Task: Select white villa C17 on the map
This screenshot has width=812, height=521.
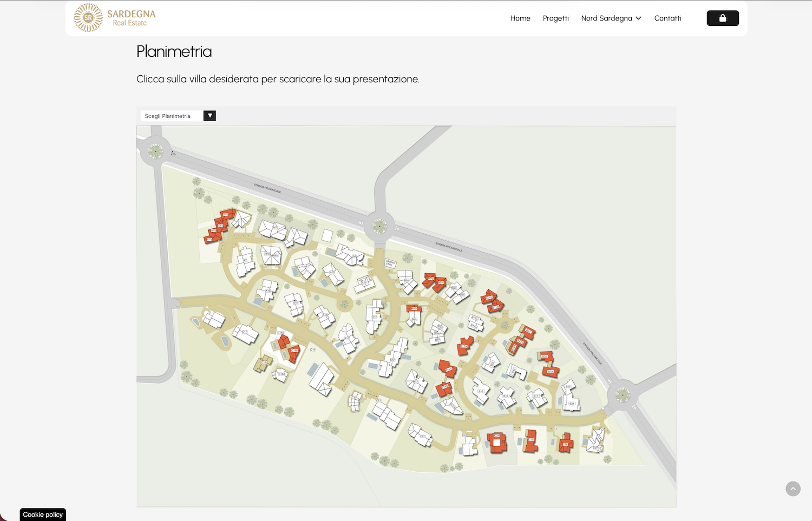Action: [x=245, y=334]
